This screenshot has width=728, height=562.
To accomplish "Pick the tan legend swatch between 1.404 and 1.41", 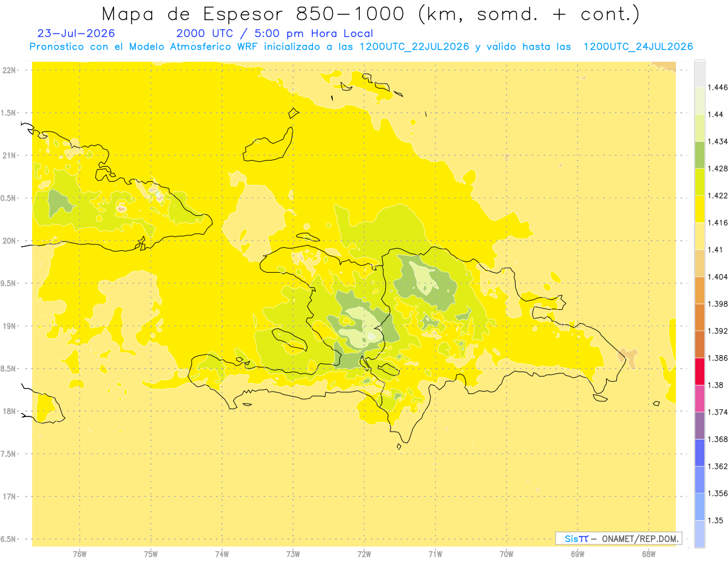I will coord(699,263).
